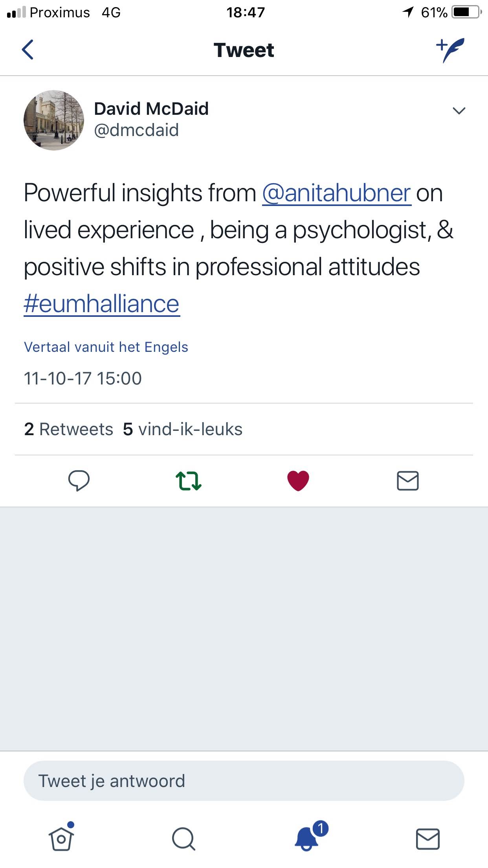The height and width of the screenshot is (868, 488).
Task: View the 2 Retweets list
Action: pos(69,429)
